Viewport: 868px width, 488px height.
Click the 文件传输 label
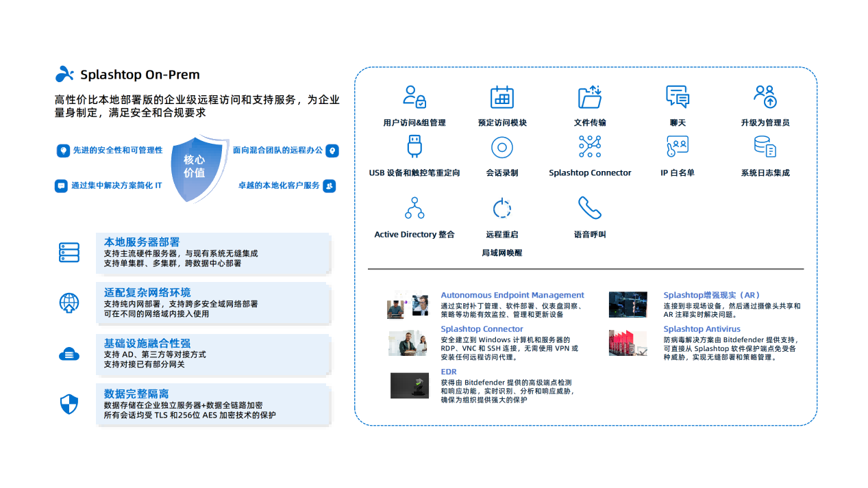point(590,123)
